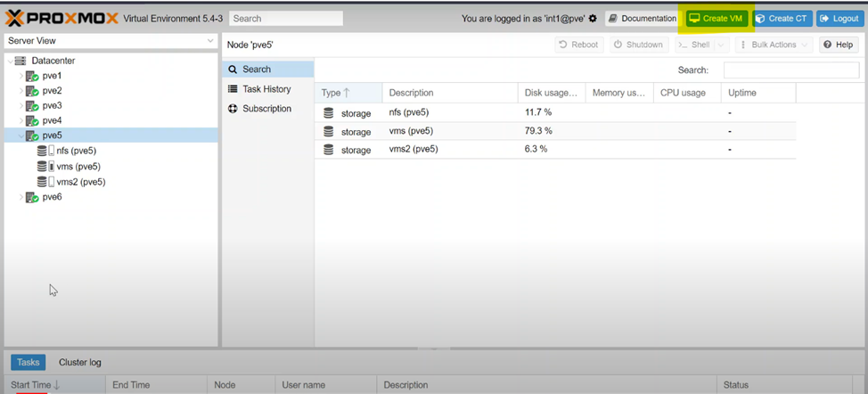Click storage icon in vms (pve5) table row
The height and width of the screenshot is (394, 868).
coord(328,132)
